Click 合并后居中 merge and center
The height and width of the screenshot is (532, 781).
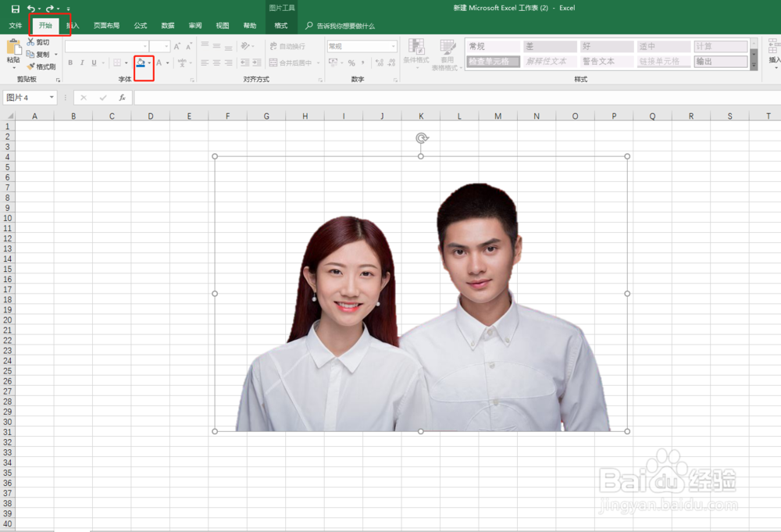pos(291,62)
